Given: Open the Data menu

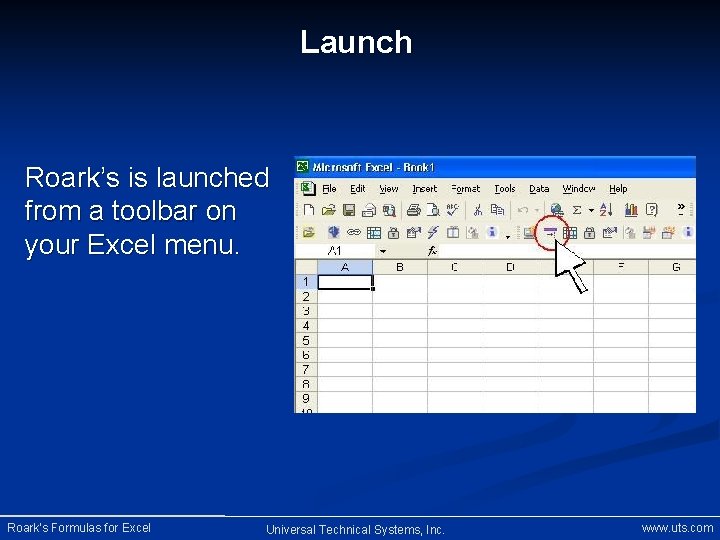Looking at the screenshot, I should pyautogui.click(x=539, y=189).
